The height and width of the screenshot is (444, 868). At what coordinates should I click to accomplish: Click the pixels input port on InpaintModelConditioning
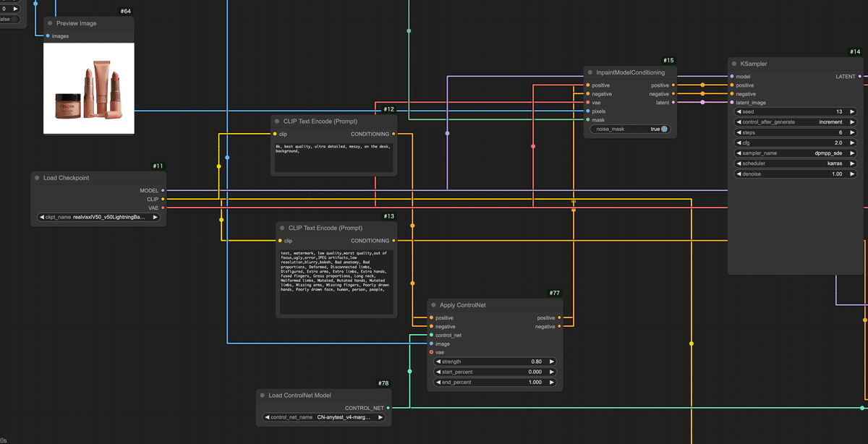(588, 111)
